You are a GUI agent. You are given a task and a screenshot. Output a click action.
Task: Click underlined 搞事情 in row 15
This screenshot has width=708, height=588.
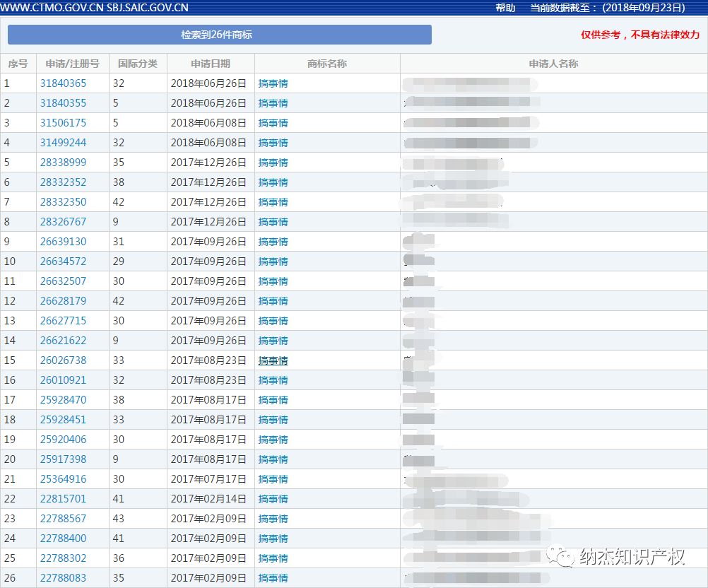click(273, 360)
